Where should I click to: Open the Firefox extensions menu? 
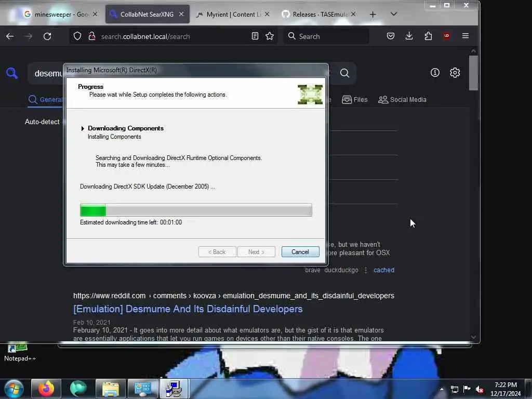(x=428, y=36)
